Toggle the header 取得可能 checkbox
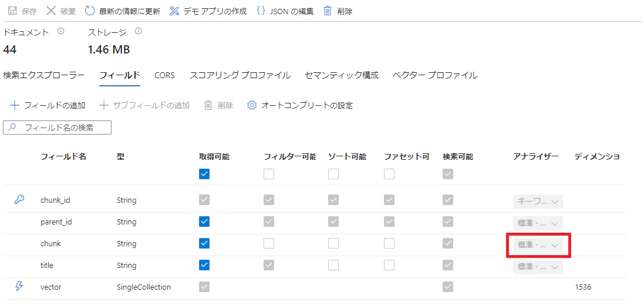This screenshot has width=644, height=305. pyautogui.click(x=204, y=175)
